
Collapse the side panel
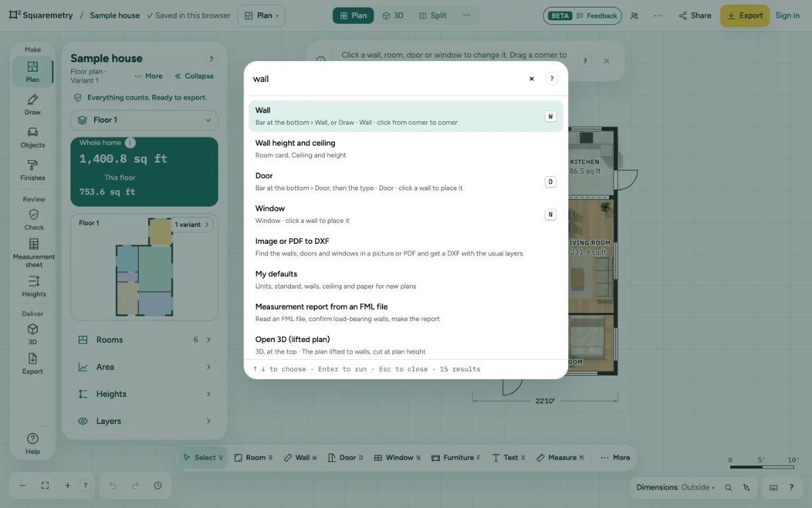[194, 76]
